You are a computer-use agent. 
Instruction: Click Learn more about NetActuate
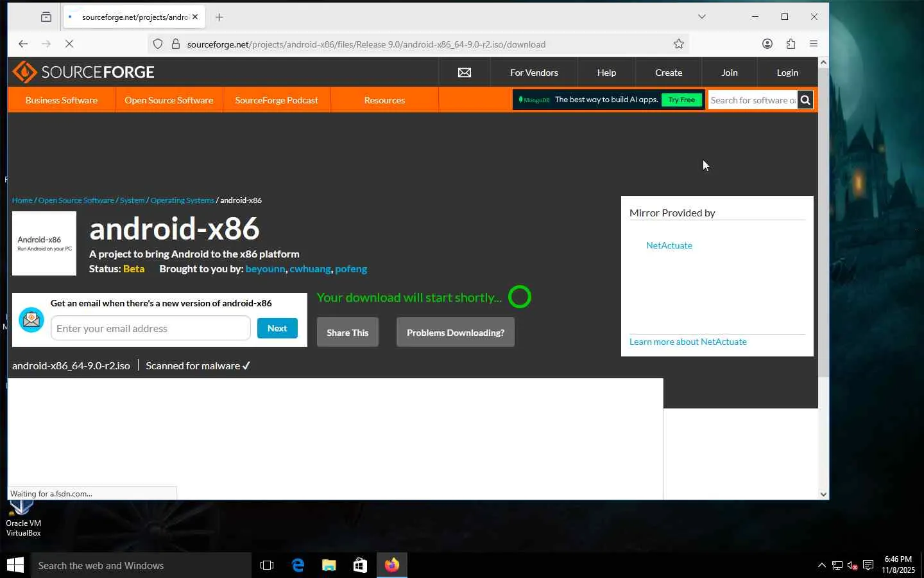[x=688, y=342]
